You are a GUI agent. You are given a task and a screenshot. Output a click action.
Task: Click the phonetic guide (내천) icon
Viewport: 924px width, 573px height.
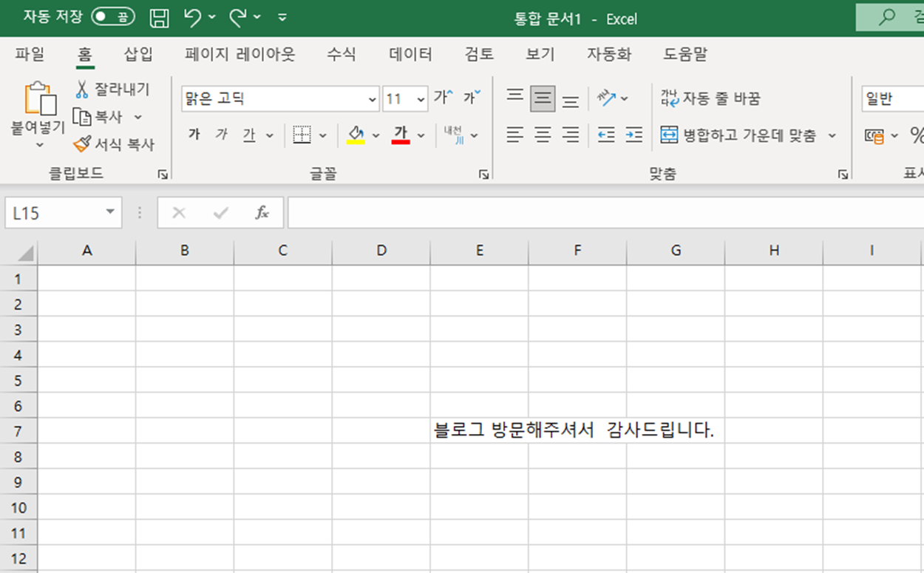tap(453, 135)
